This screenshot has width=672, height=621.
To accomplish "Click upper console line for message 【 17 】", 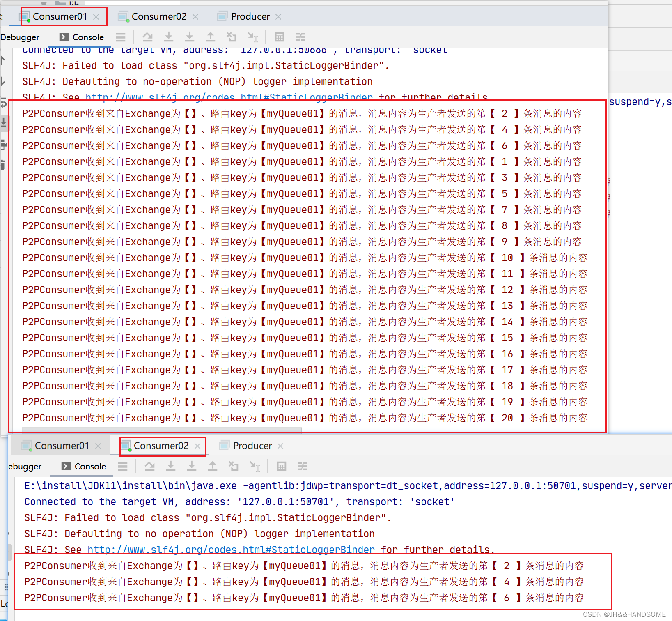I will 305,370.
